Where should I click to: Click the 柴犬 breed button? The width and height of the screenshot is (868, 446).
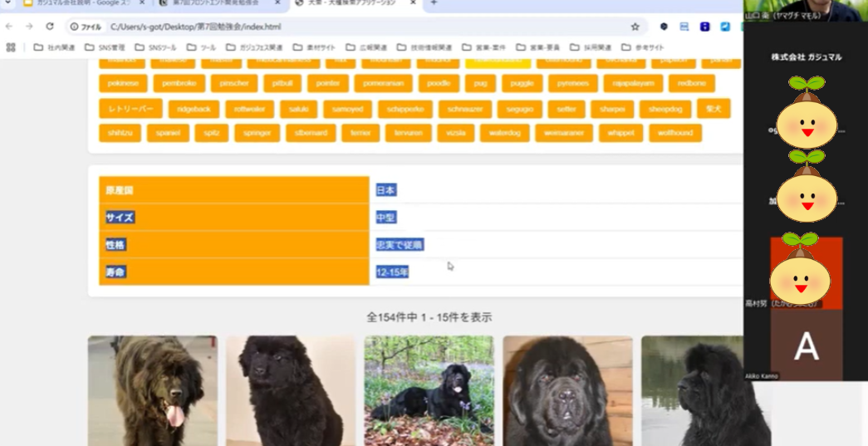714,109
